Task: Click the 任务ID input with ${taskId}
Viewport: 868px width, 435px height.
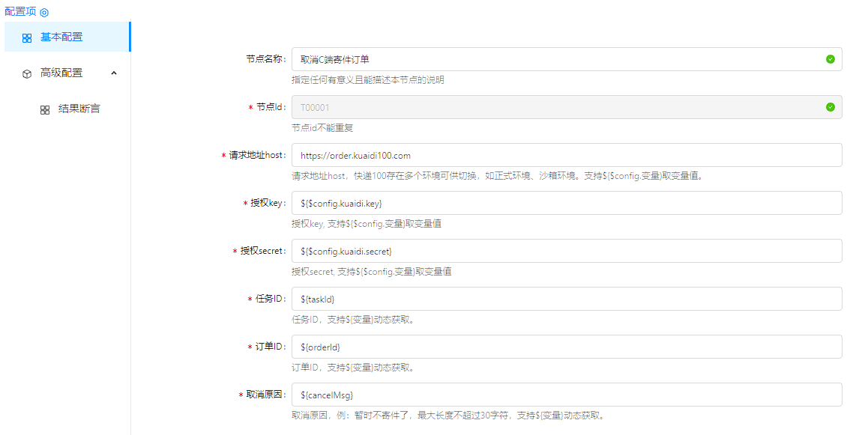Action: point(566,299)
